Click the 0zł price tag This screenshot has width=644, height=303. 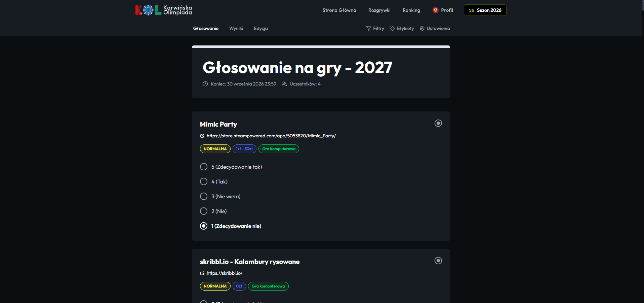(239, 286)
